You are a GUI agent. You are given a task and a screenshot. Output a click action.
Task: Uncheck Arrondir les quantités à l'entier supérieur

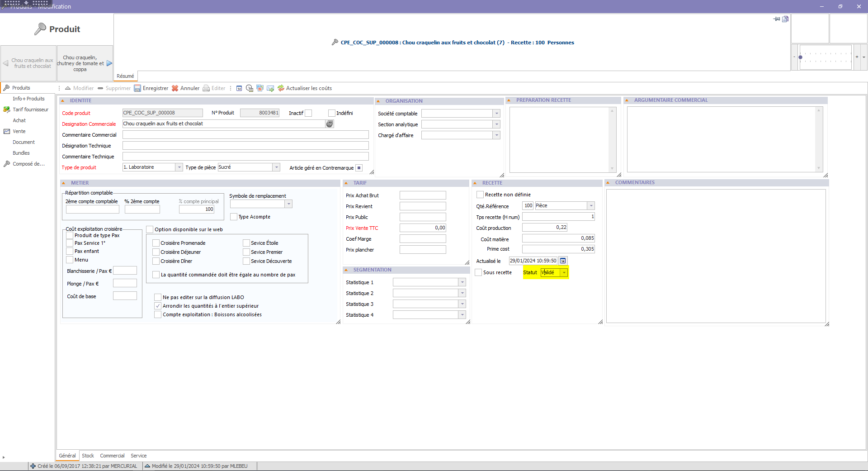(158, 306)
